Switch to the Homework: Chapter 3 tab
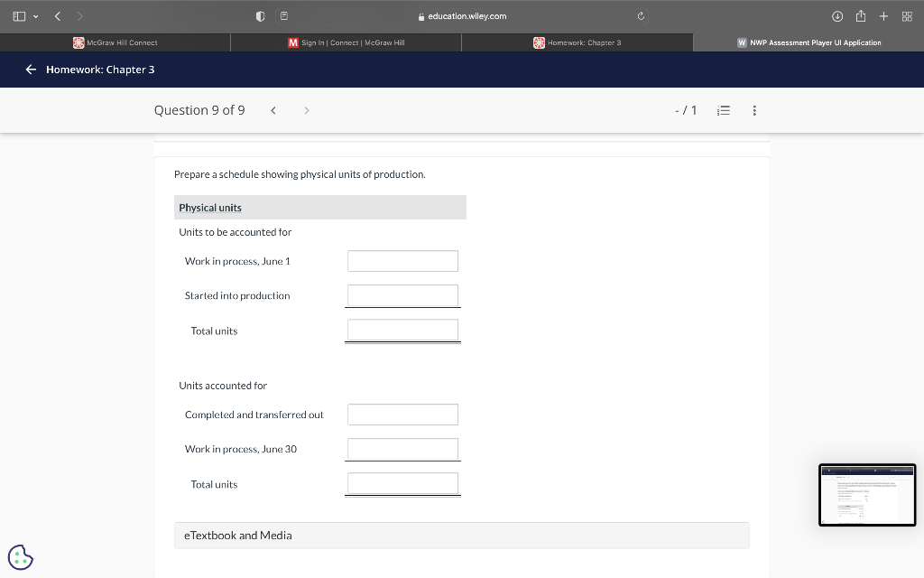 point(577,42)
